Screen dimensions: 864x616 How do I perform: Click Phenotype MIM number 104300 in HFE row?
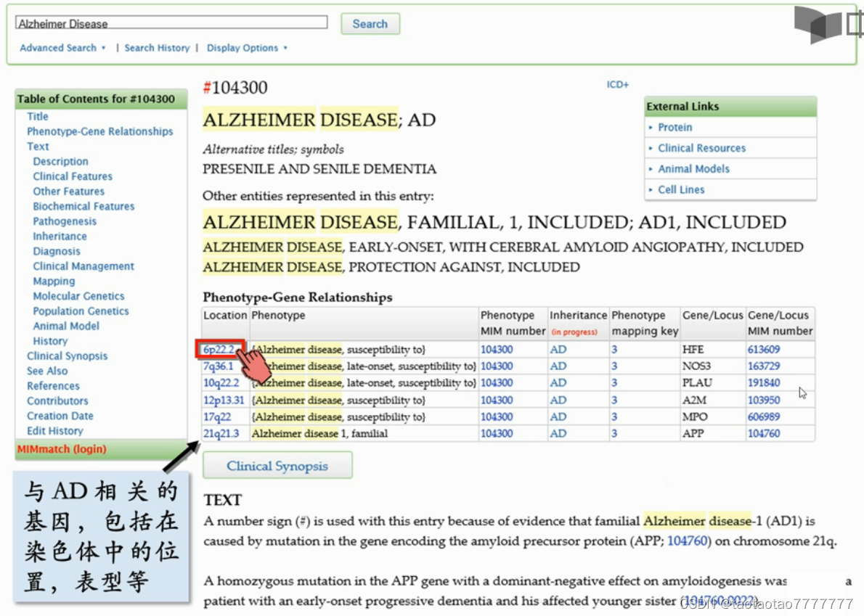point(497,350)
